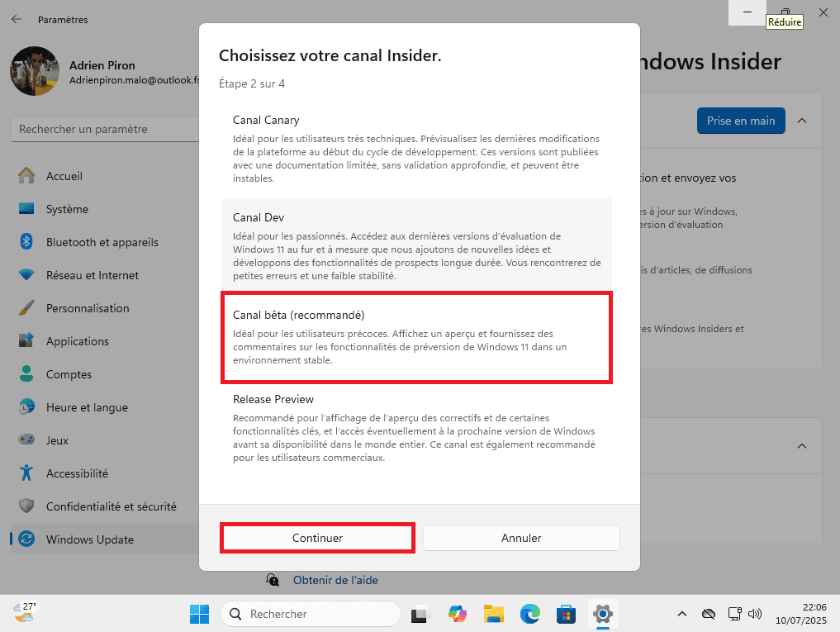
Task: Choose the Canal Dev option
Action: click(417, 245)
